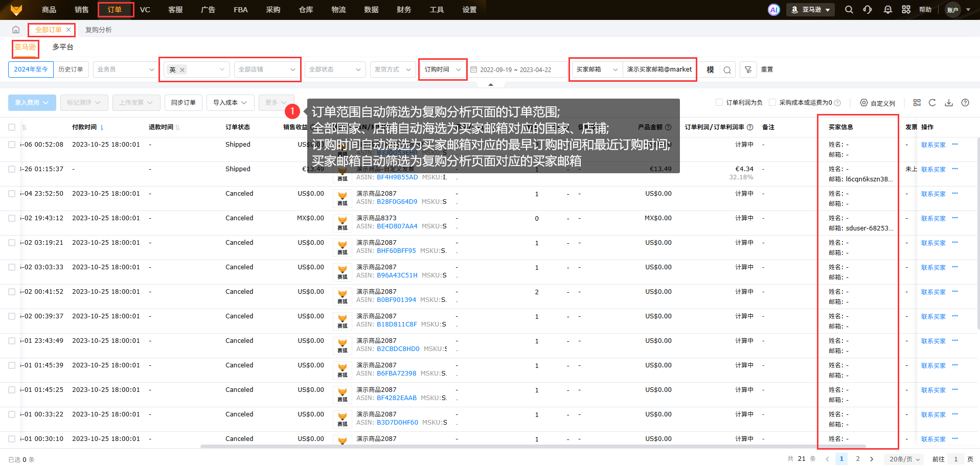The image size is (980, 466).
Task: Expand the 业务员 dropdown
Action: 126,69
